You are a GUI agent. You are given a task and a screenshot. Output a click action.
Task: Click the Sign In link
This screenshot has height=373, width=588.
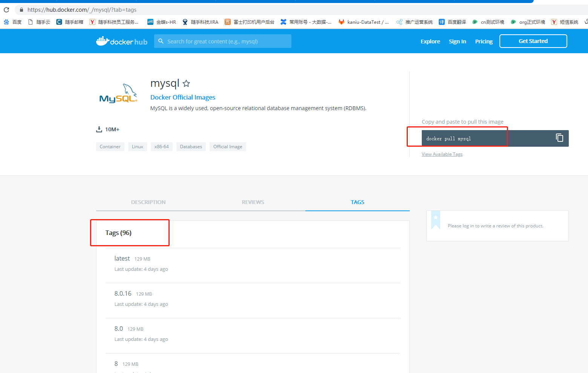point(457,41)
